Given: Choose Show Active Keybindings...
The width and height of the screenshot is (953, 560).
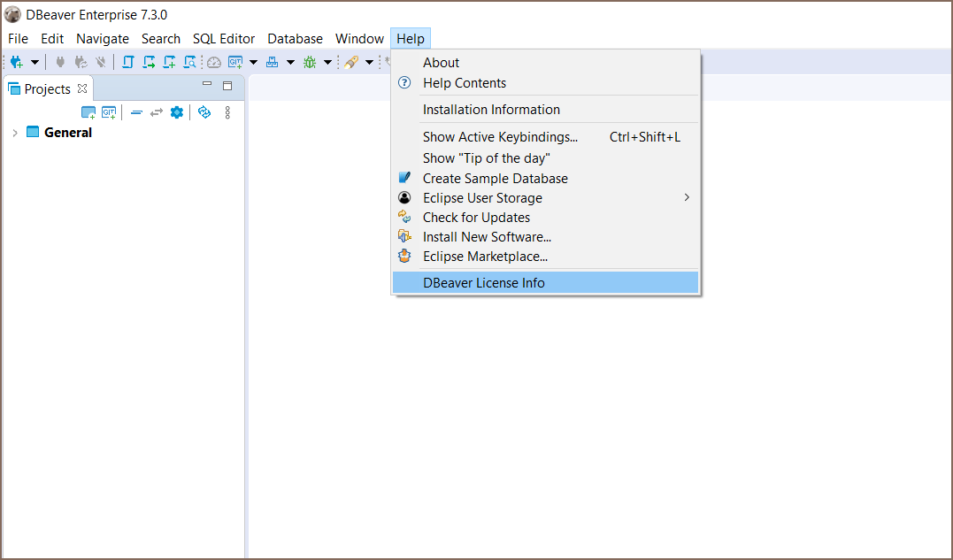Looking at the screenshot, I should click(x=545, y=137).
